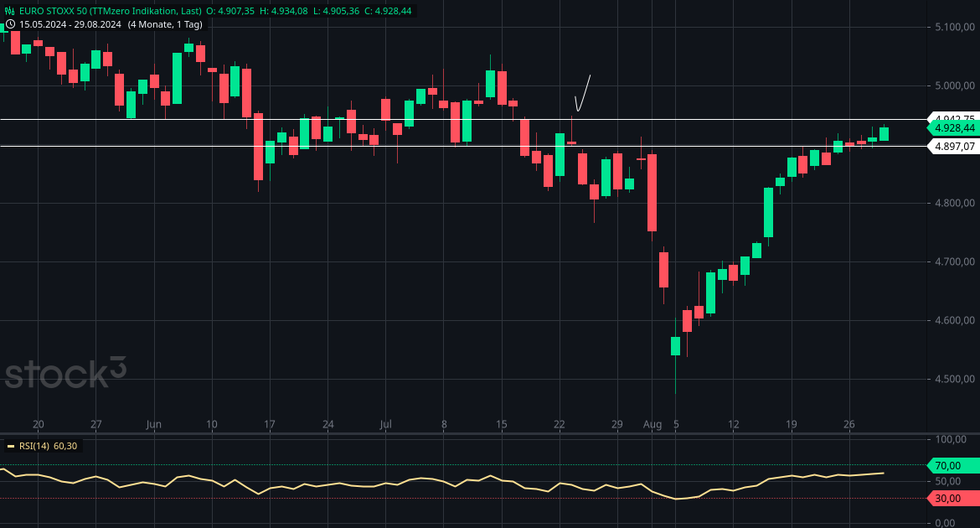Click the RSI value 60,30
The width and height of the screenshot is (980, 528).
point(65,446)
